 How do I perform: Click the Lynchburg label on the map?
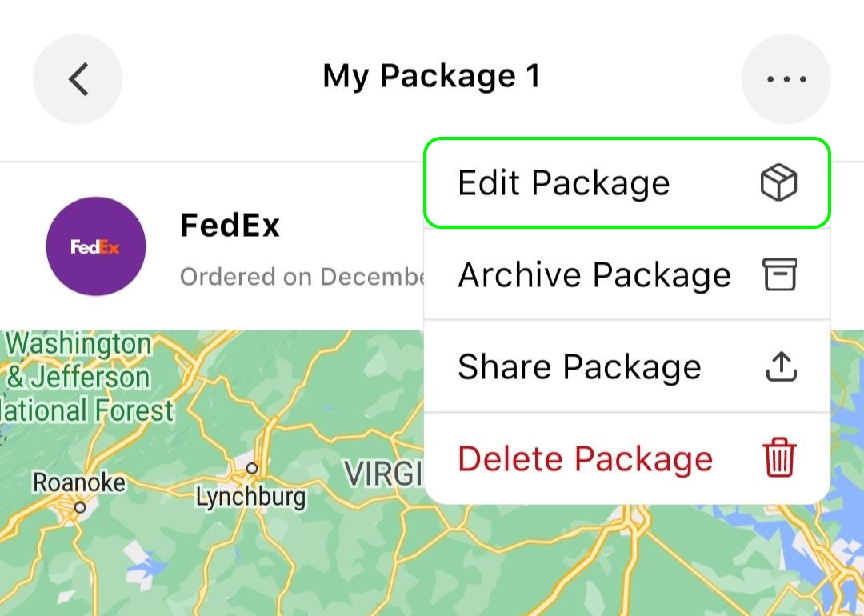(250, 498)
